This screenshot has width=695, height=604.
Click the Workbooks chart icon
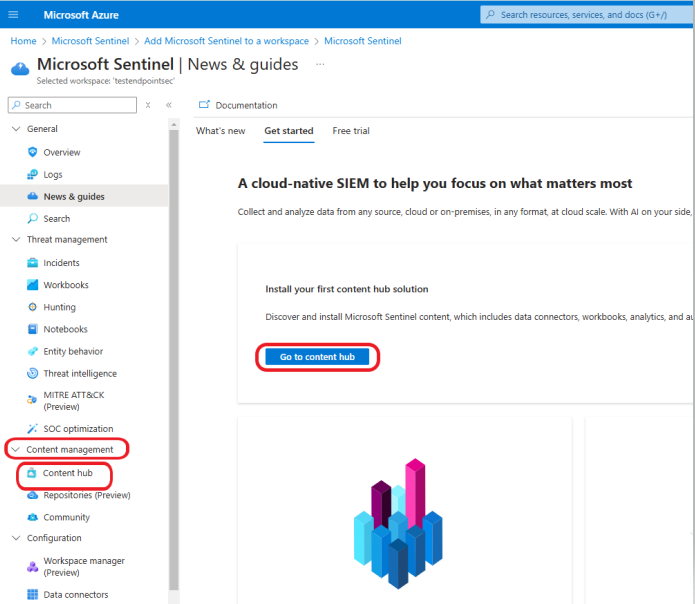click(32, 284)
